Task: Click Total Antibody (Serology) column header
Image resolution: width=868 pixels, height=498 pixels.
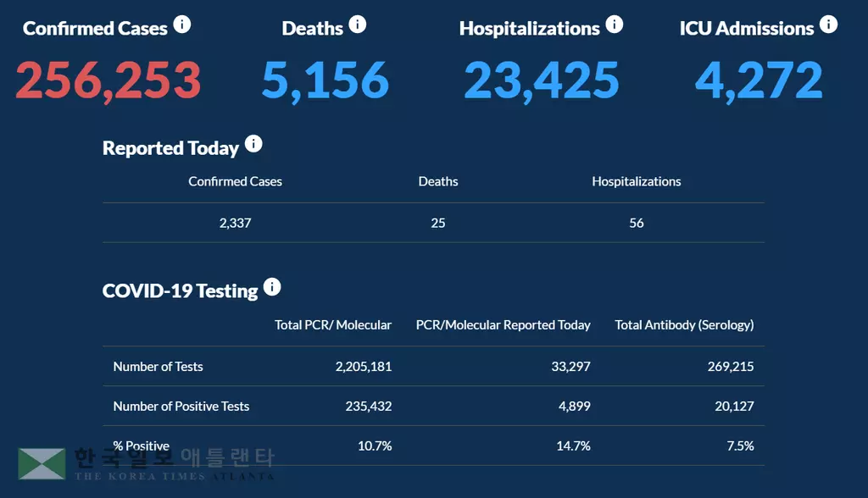Action: 684,324
